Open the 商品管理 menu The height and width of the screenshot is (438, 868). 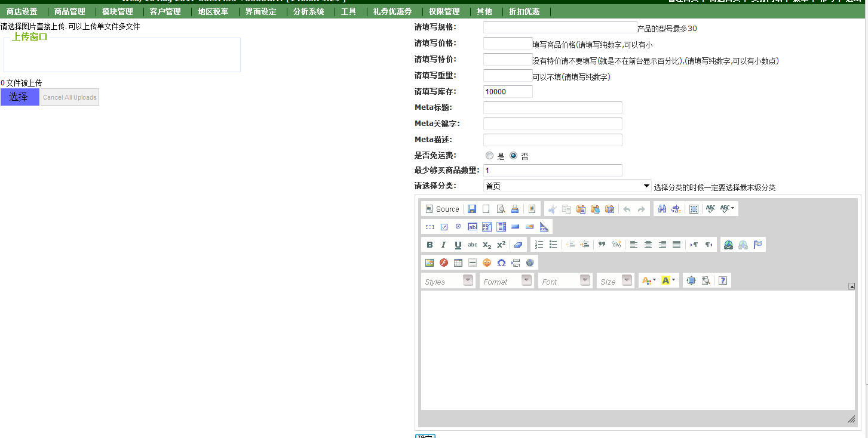click(69, 11)
